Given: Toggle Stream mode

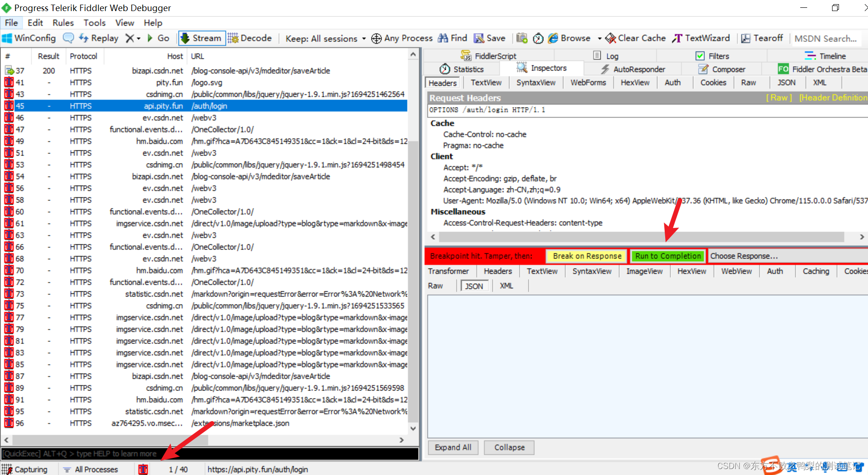Looking at the screenshot, I should (202, 38).
